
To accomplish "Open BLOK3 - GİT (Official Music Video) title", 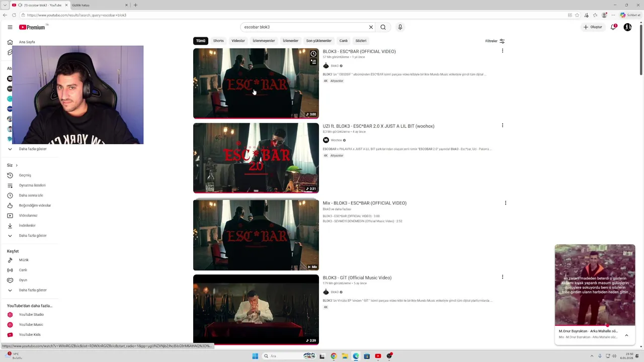I will 357,278.
